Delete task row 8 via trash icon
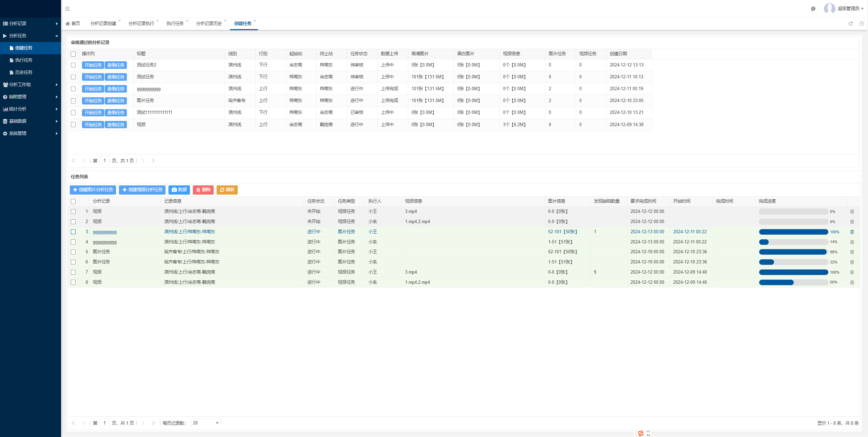Screen dimensions: 868x437 coord(852,282)
